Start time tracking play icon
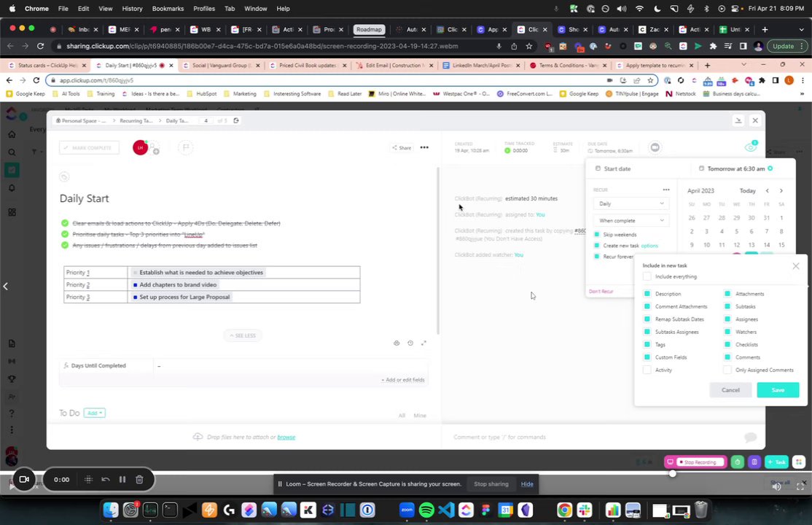The height and width of the screenshot is (525, 812). point(507,150)
